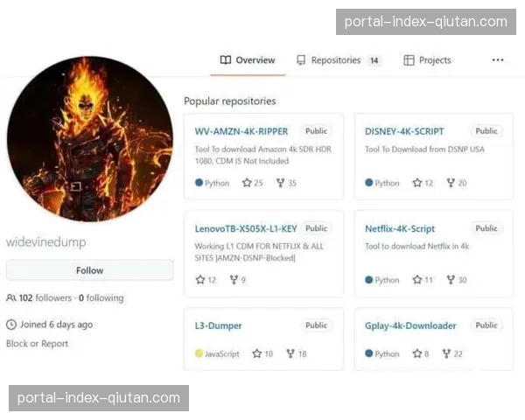
Task: Click the JavaScript yellow dot on L3-Dumper
Action: (199, 353)
